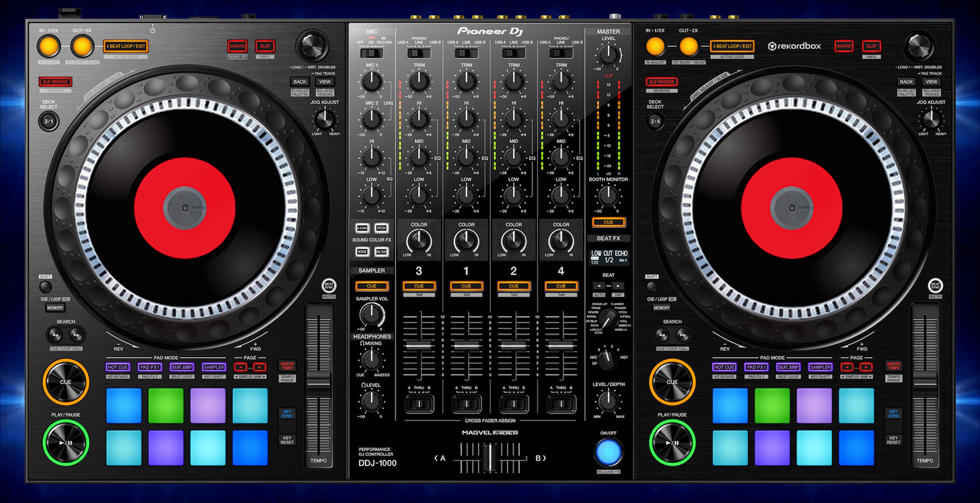Click the Beat FX beat left arrow
The width and height of the screenshot is (980, 503).
(599, 286)
